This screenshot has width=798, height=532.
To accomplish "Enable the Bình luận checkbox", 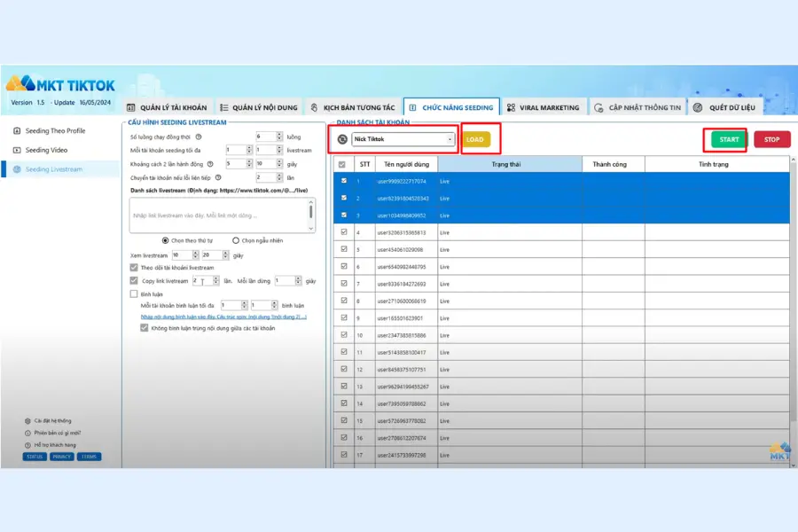I will pos(134,293).
